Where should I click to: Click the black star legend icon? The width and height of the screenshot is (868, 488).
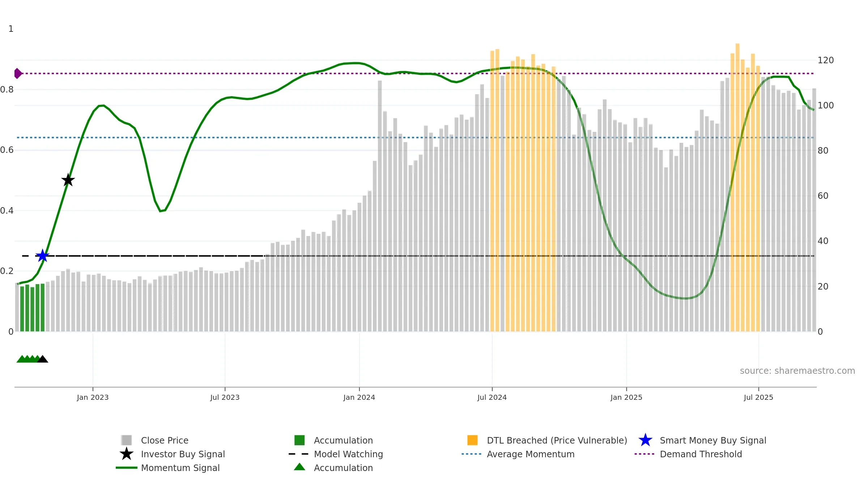pos(127,454)
